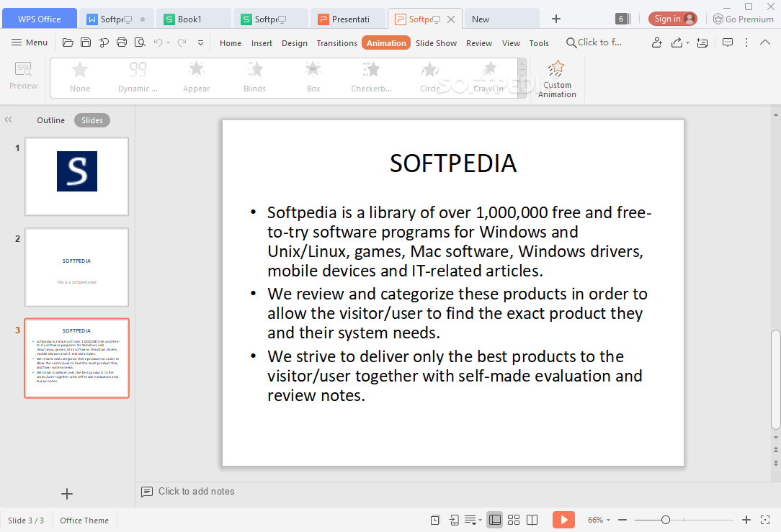Screen dimensions: 781x532
Task: Toggle Normal view in the status bar
Action: (x=494, y=520)
